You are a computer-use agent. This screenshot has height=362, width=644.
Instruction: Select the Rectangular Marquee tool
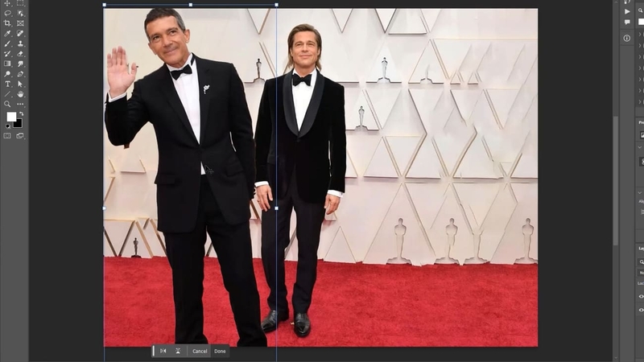20,3
